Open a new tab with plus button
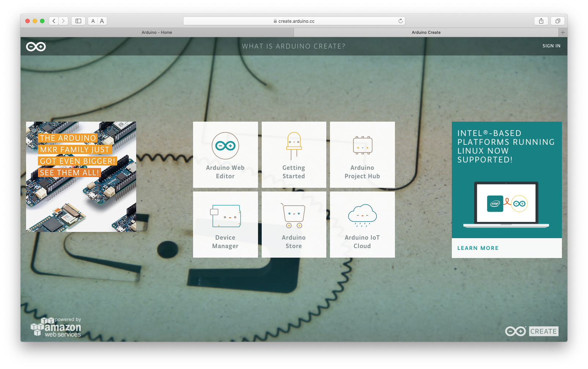Screen dimensions: 588x369 tap(563, 32)
